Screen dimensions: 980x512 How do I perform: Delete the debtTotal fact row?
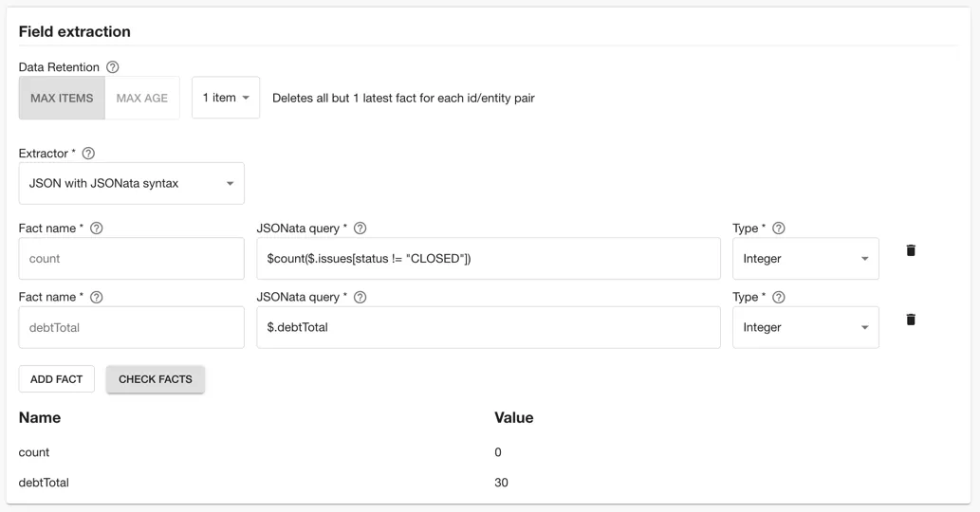911,320
